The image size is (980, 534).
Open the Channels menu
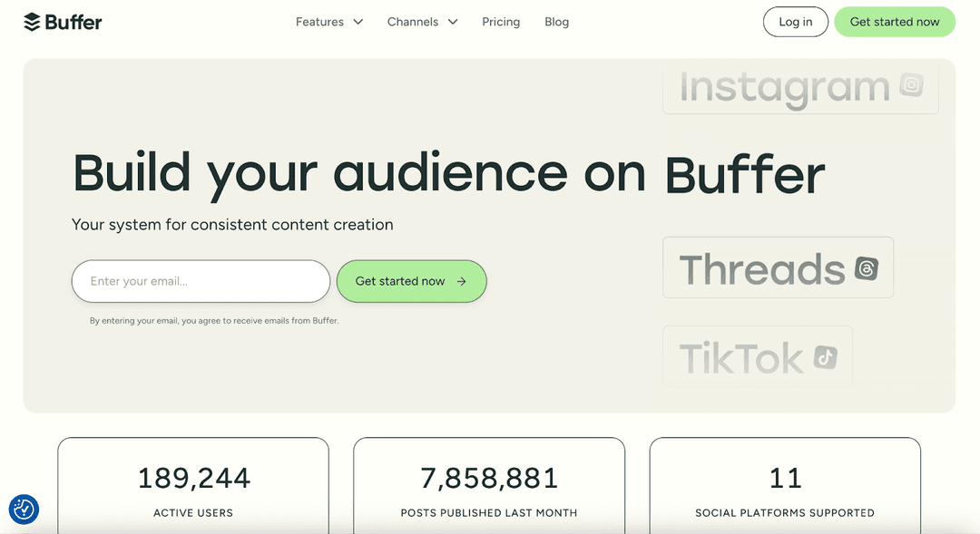[x=423, y=22]
